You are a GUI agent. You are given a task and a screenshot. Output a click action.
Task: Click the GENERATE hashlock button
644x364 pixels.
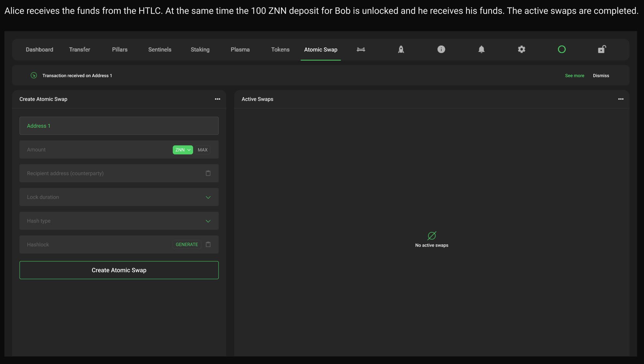tap(187, 245)
